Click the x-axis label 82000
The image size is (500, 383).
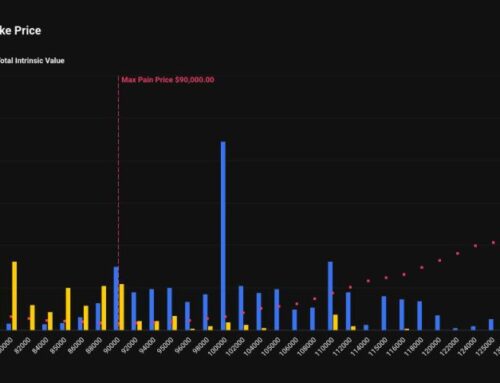(23, 346)
